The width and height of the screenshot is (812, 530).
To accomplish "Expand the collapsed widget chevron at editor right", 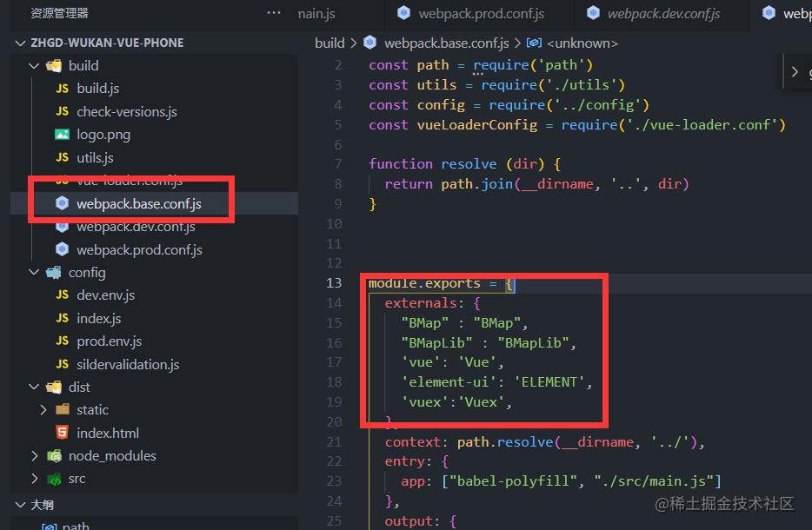I will pyautogui.click(x=795, y=72).
